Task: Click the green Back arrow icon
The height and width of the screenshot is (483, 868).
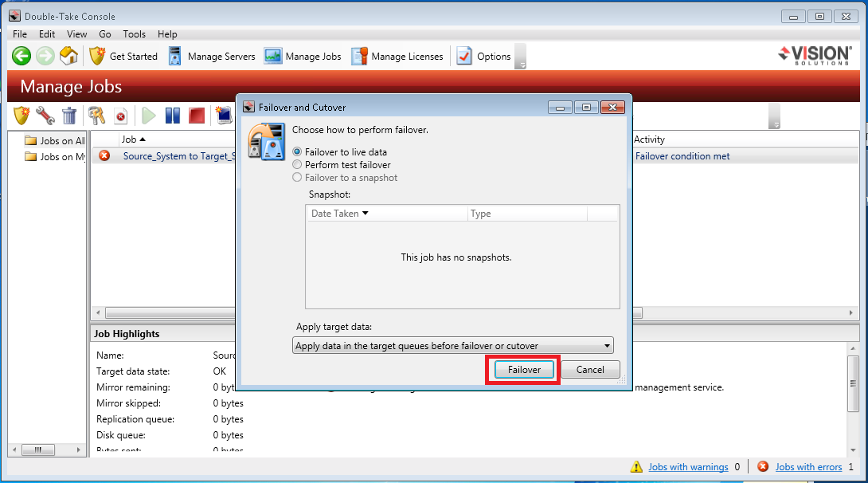Action: tap(22, 56)
